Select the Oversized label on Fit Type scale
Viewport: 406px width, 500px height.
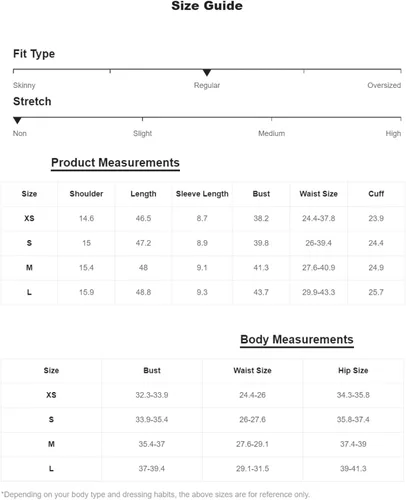click(384, 85)
